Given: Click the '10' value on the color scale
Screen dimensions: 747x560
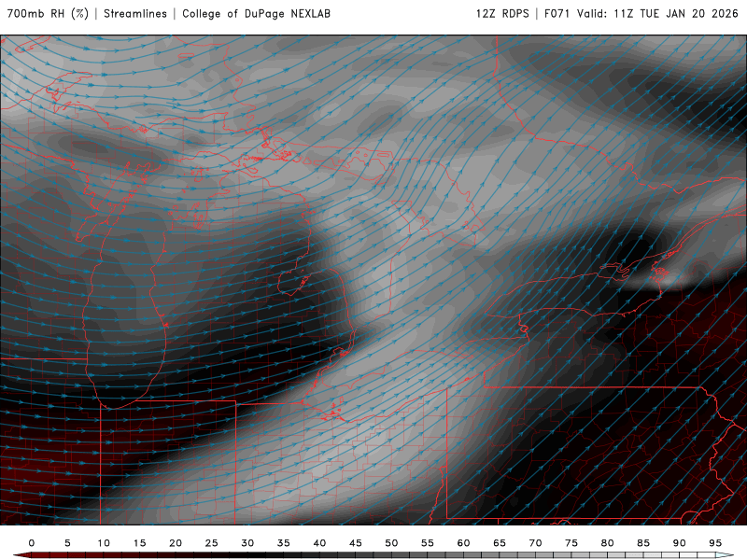Looking at the screenshot, I should pyautogui.click(x=104, y=543).
